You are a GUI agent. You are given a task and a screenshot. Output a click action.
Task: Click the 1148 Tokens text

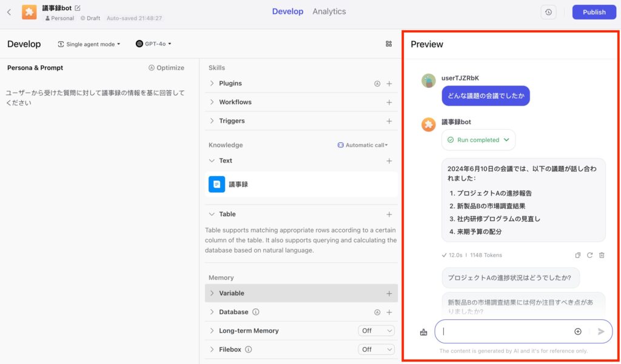tap(486, 255)
